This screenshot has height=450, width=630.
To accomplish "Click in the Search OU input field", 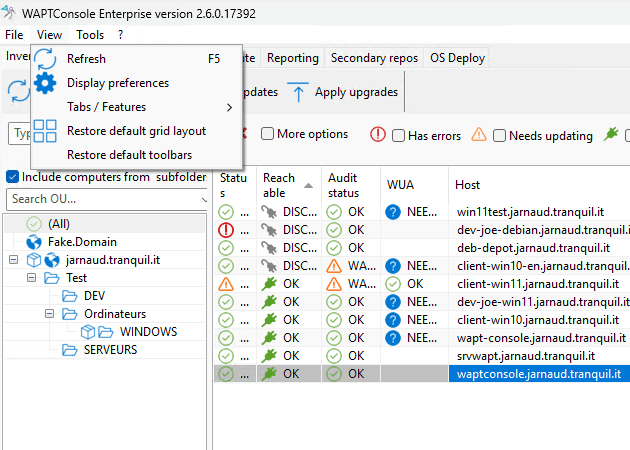I will pos(100,199).
